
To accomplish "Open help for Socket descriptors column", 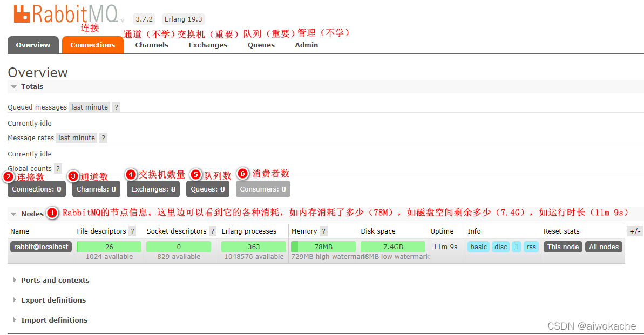I will coord(213,231).
